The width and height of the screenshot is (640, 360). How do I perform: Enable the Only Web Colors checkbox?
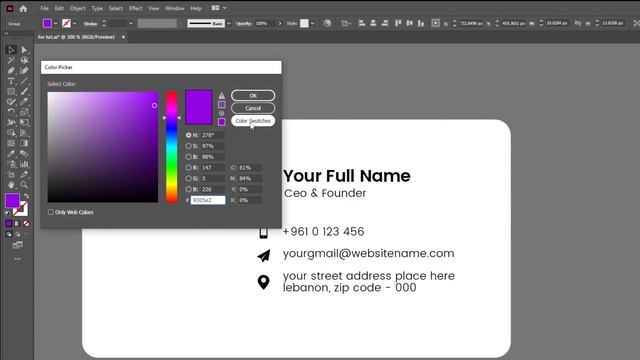pyautogui.click(x=51, y=212)
